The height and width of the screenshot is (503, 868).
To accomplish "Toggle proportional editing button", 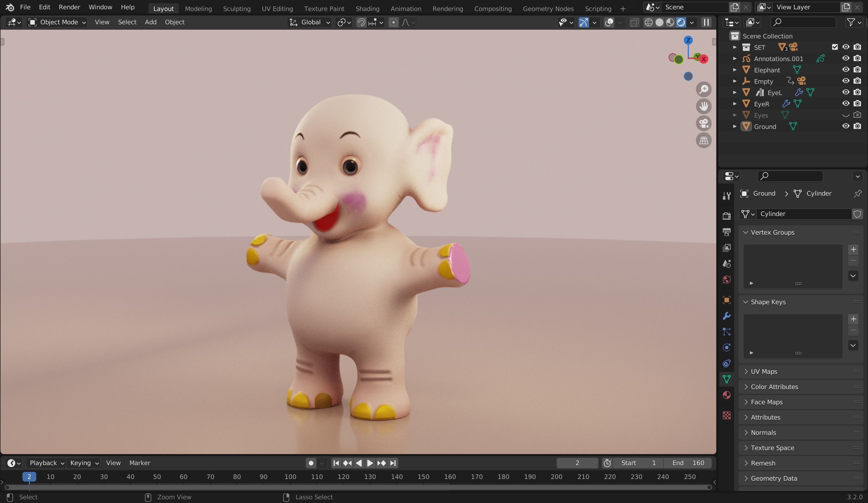I will coord(393,22).
